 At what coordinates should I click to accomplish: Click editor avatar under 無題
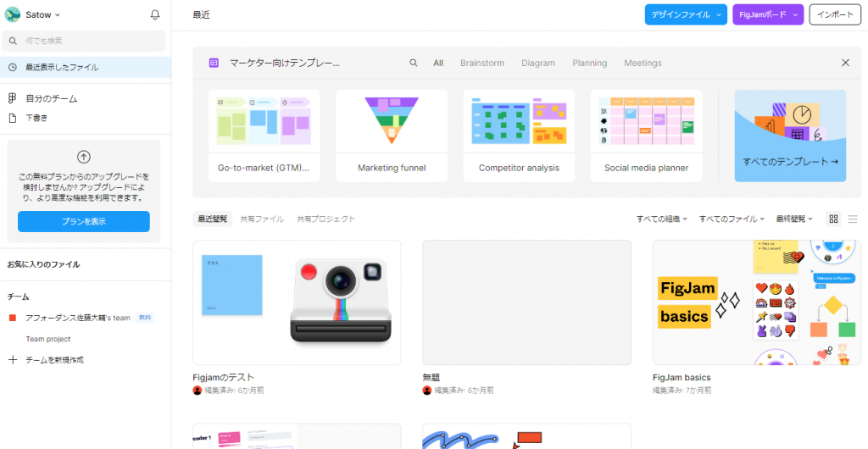point(427,391)
